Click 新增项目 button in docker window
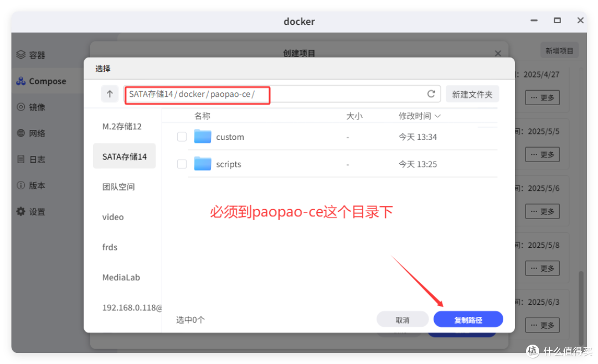 tap(559, 51)
